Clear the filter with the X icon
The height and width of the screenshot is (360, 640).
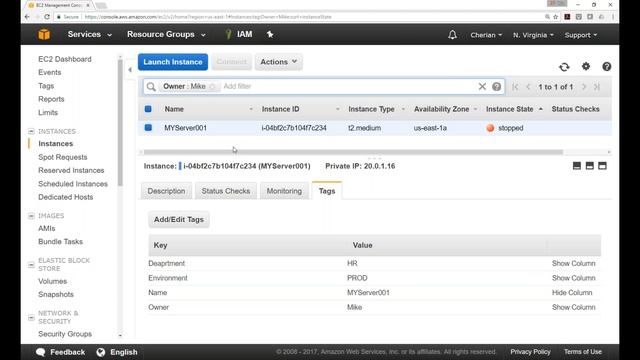[x=482, y=86]
